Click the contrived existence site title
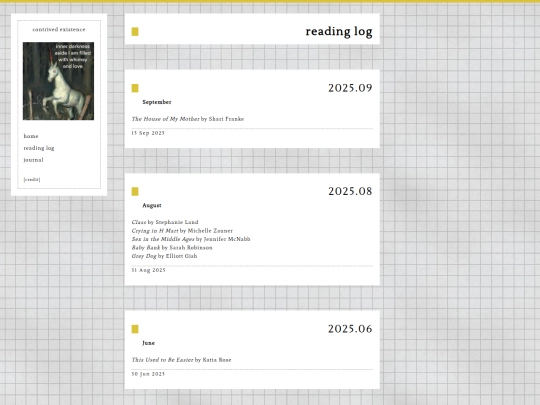540x405 pixels. click(x=59, y=30)
